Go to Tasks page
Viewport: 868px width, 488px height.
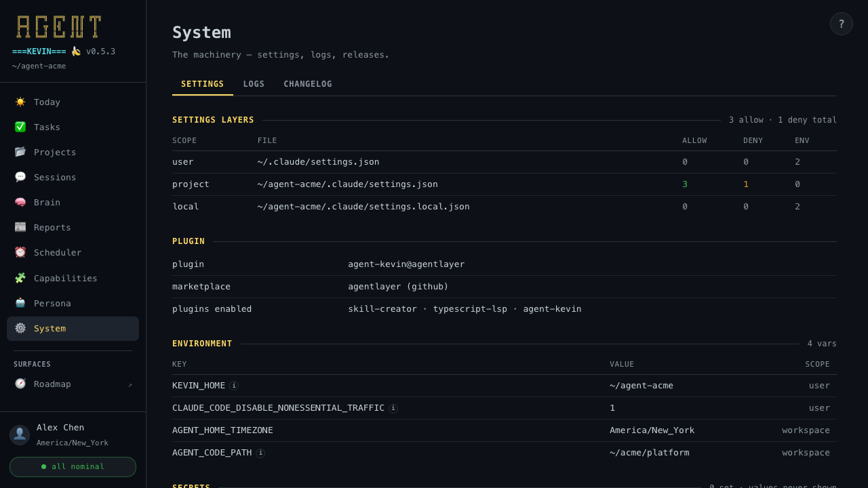point(73,127)
